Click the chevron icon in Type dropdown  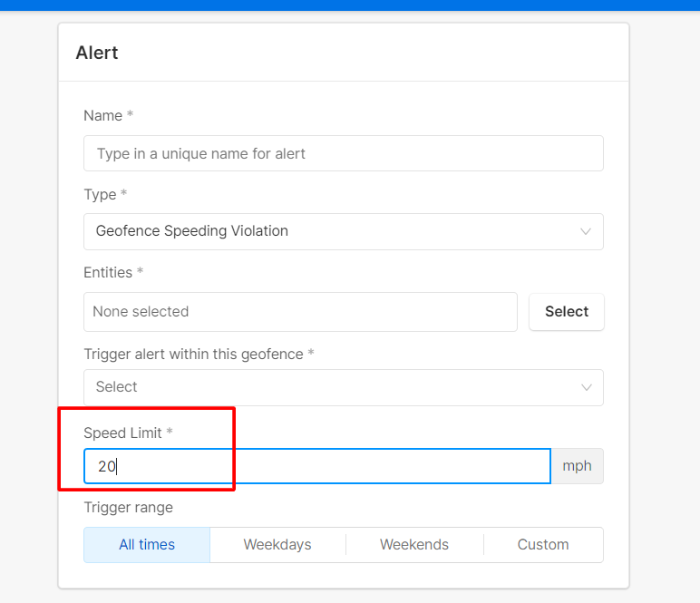click(x=585, y=231)
